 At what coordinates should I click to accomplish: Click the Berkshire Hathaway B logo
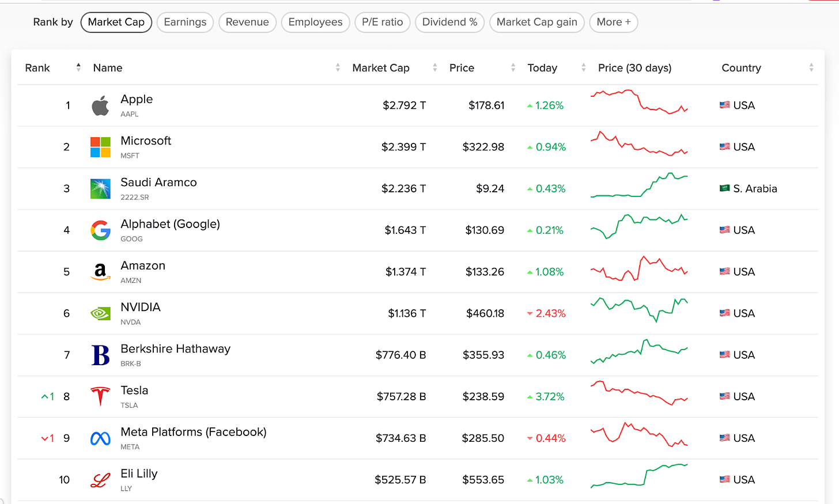point(100,355)
